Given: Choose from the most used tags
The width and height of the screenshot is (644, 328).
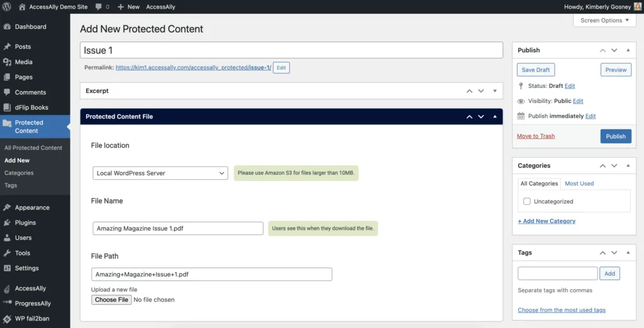Looking at the screenshot, I should tap(562, 310).
